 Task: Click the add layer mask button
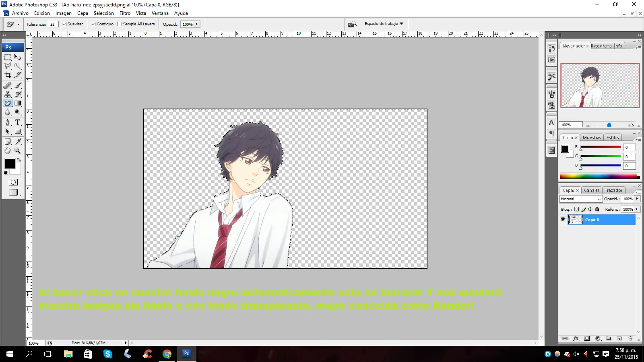pyautogui.click(x=587, y=338)
